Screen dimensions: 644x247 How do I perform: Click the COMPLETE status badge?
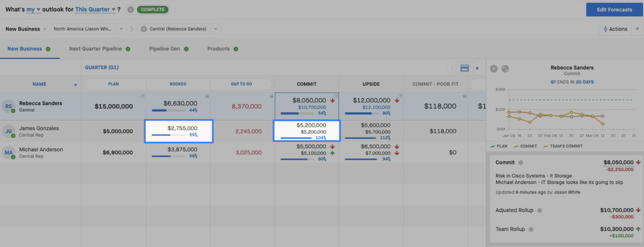click(x=153, y=9)
